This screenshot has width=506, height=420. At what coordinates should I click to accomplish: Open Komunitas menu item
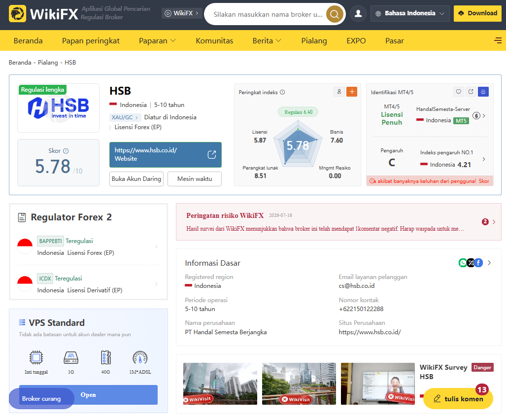pyautogui.click(x=214, y=41)
